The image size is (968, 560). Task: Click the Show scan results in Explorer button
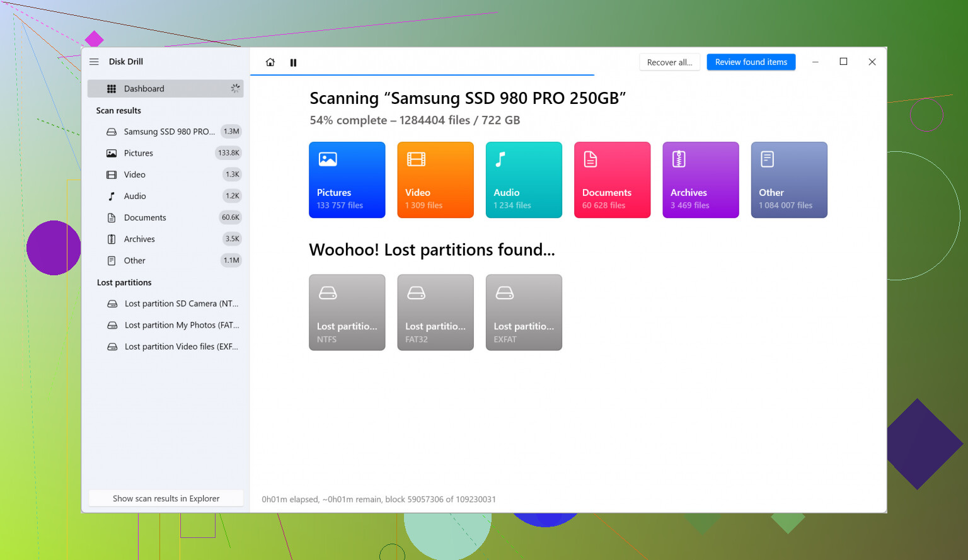coord(166,498)
